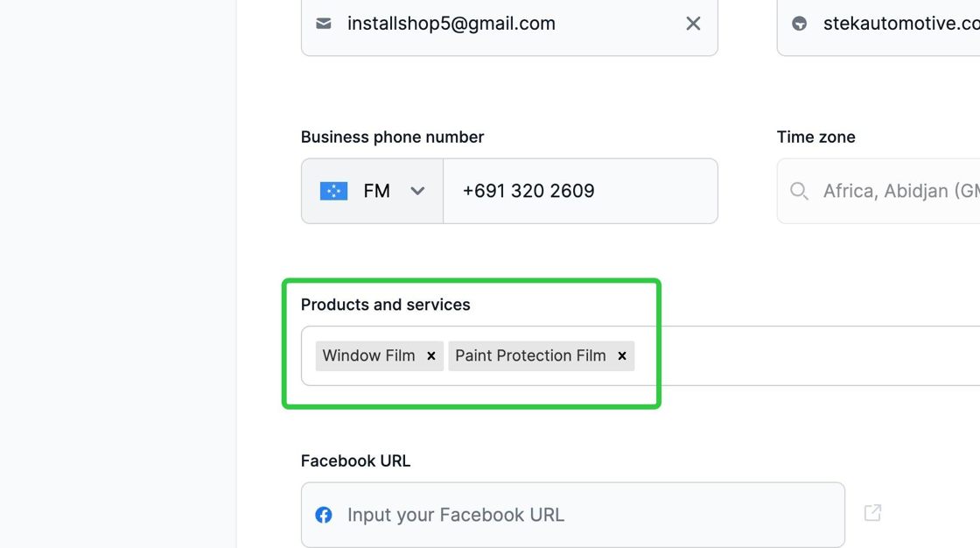Screen dimensions: 980x548
Task: Select the Paint Protection Film tag text
Action: click(x=530, y=356)
